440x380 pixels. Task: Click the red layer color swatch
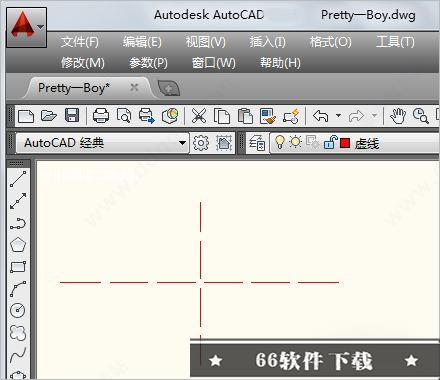345,143
